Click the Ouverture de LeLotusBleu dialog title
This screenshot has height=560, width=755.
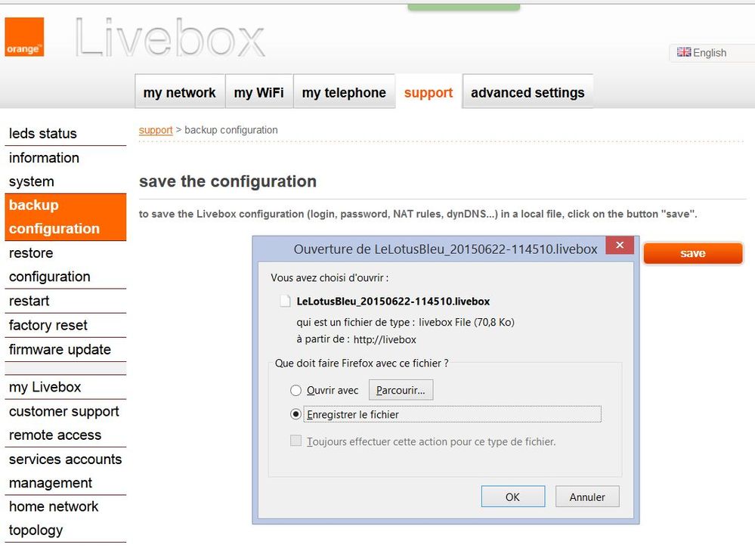pos(445,249)
